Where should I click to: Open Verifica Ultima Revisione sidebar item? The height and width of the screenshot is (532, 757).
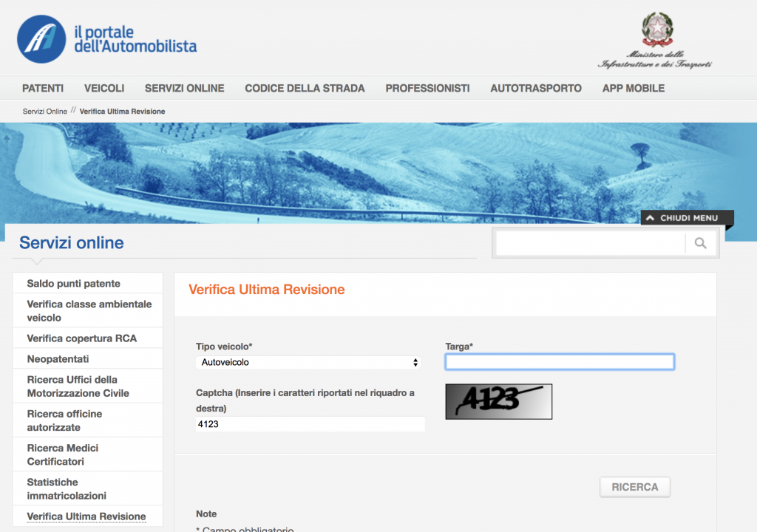click(87, 516)
